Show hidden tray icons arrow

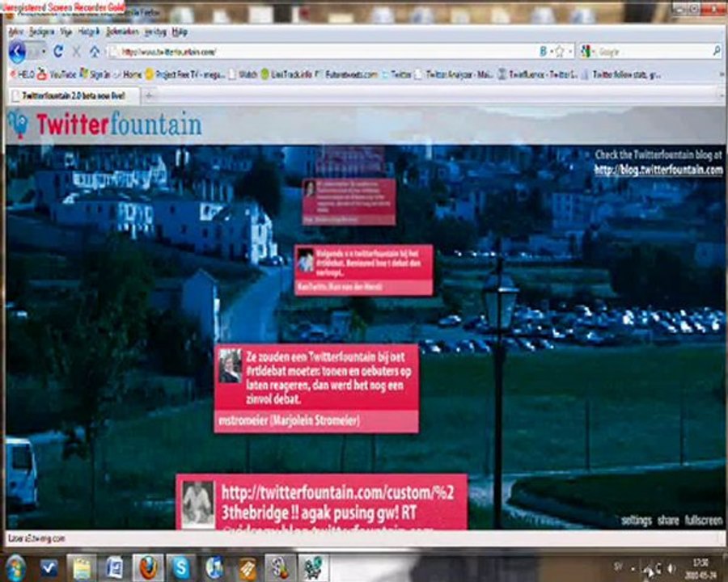633,568
